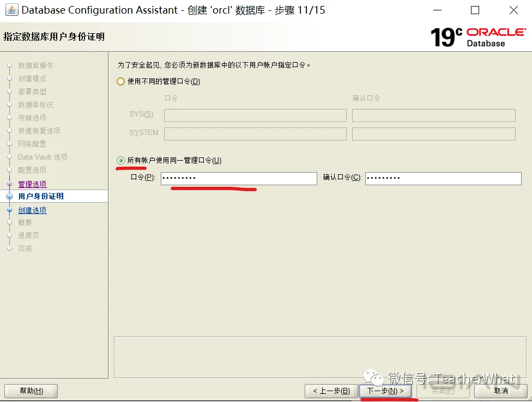Click the Oracle 19c Database logo
This screenshot has height=402, width=532.
(479, 37)
